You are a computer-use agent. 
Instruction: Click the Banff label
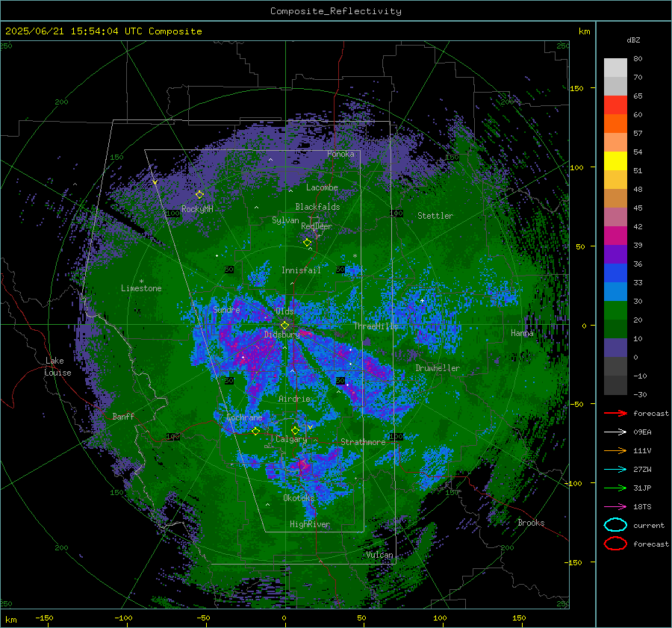coord(123,416)
